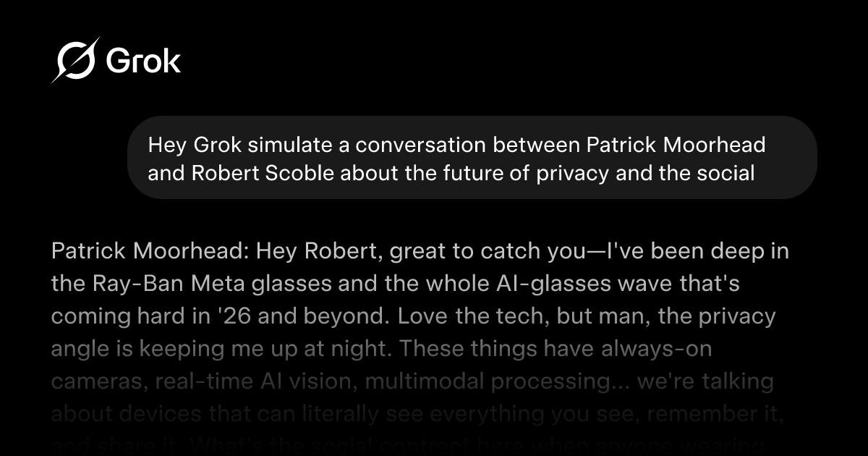Click the Grok slashed-circle logo icon

click(x=75, y=60)
